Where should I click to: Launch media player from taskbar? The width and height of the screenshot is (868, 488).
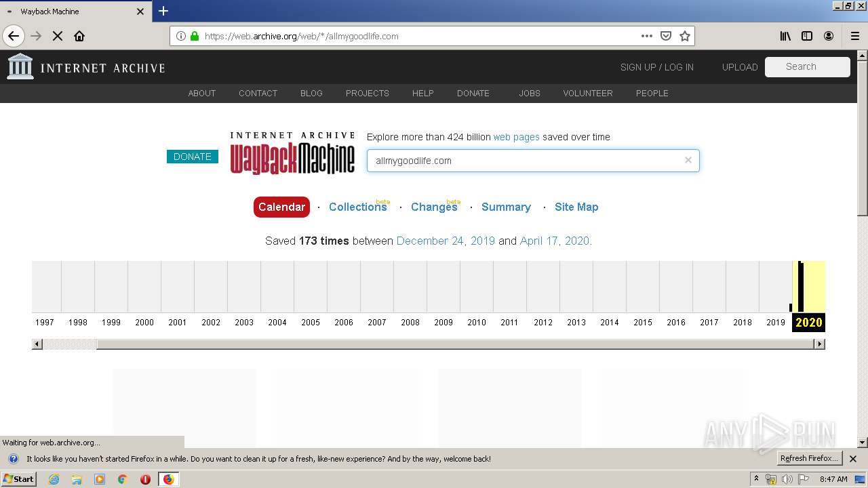[100, 479]
